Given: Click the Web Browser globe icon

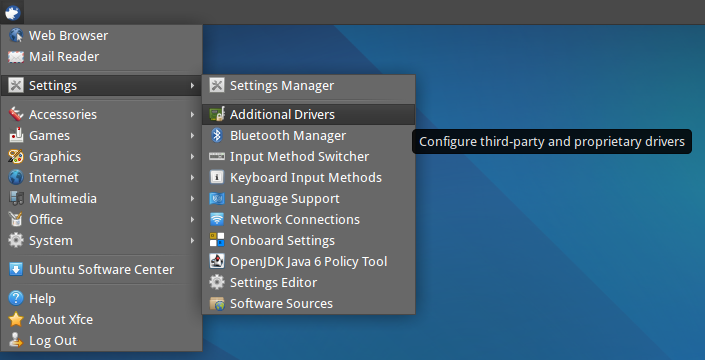Looking at the screenshot, I should click(x=16, y=36).
